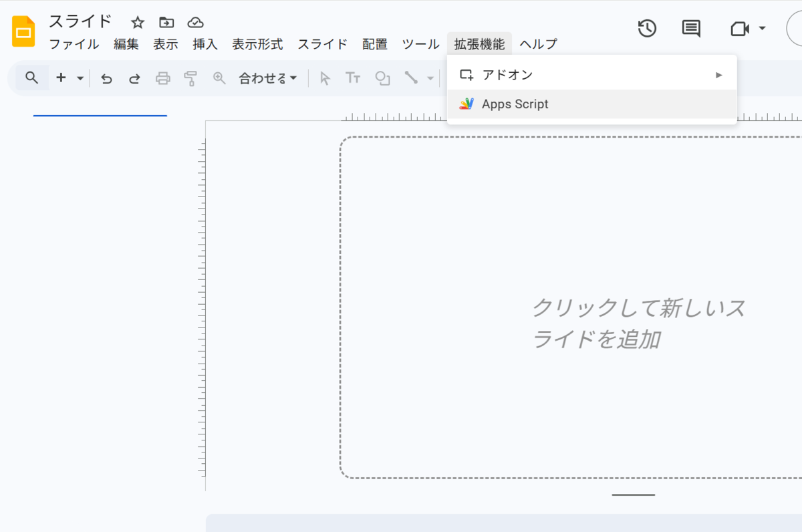Open the ツール menu
This screenshot has height=532, width=802.
pyautogui.click(x=420, y=44)
